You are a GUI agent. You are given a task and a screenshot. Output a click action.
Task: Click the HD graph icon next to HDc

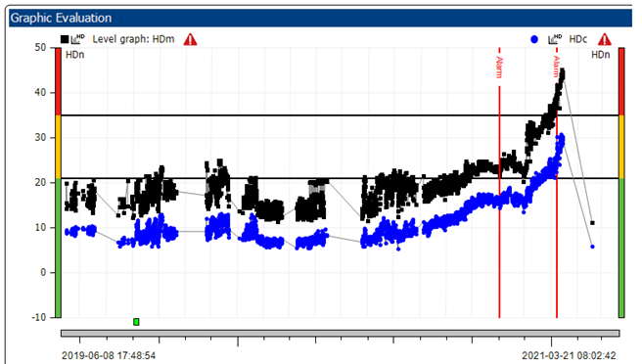tap(555, 39)
